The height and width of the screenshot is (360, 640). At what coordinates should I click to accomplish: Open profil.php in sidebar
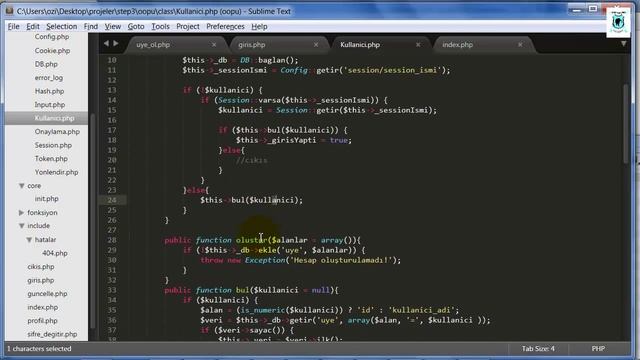(42, 320)
